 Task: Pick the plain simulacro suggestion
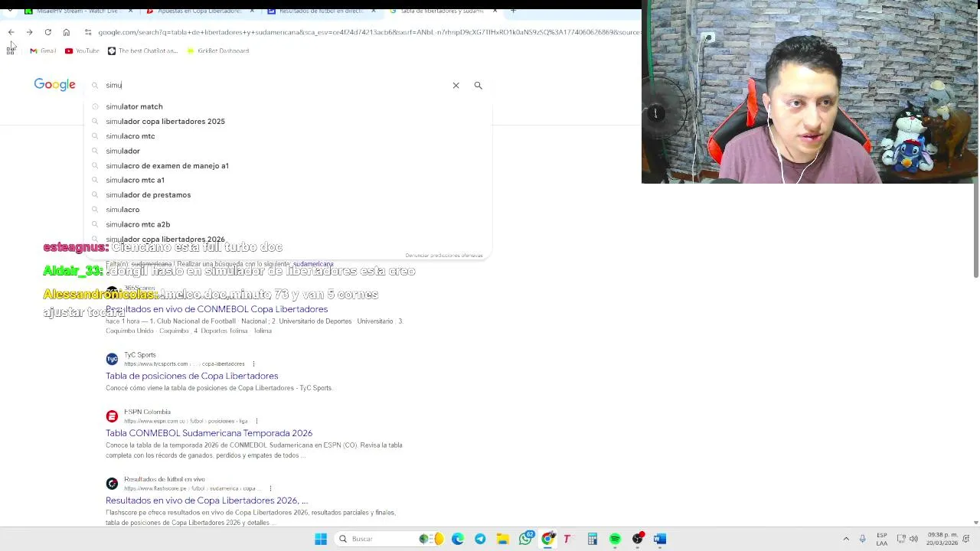tap(287, 209)
